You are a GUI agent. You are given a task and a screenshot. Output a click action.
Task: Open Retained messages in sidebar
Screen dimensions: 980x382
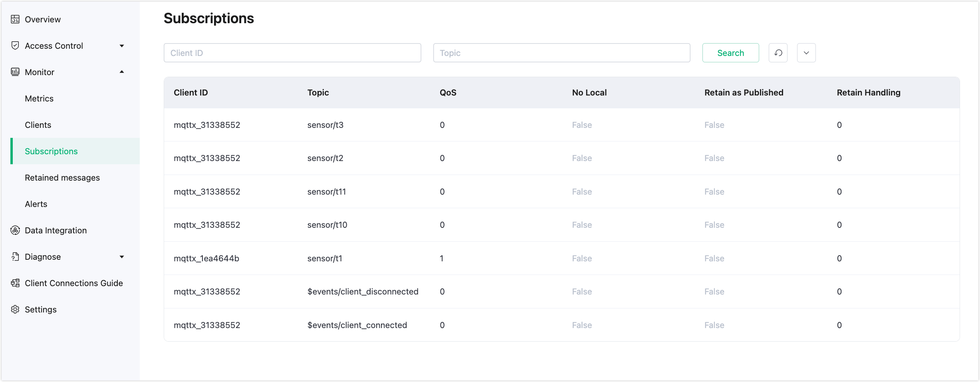62,177
